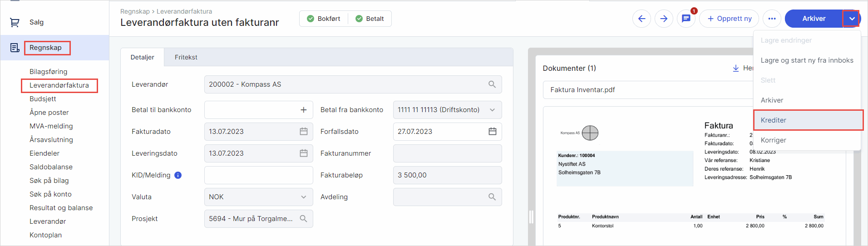Click the KID/Melding input field
Screen dimensions: 868x246
(x=258, y=175)
